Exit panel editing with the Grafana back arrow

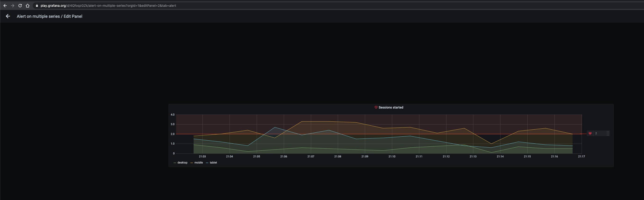tap(8, 16)
